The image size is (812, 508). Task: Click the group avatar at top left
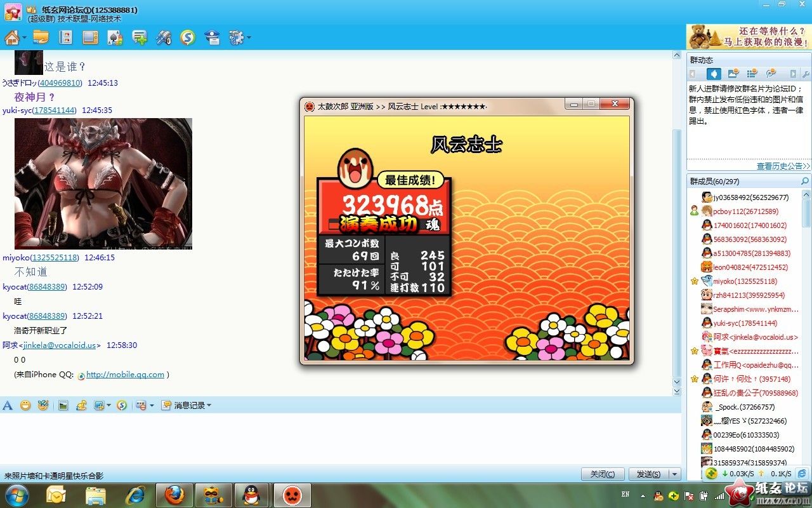pos(13,12)
